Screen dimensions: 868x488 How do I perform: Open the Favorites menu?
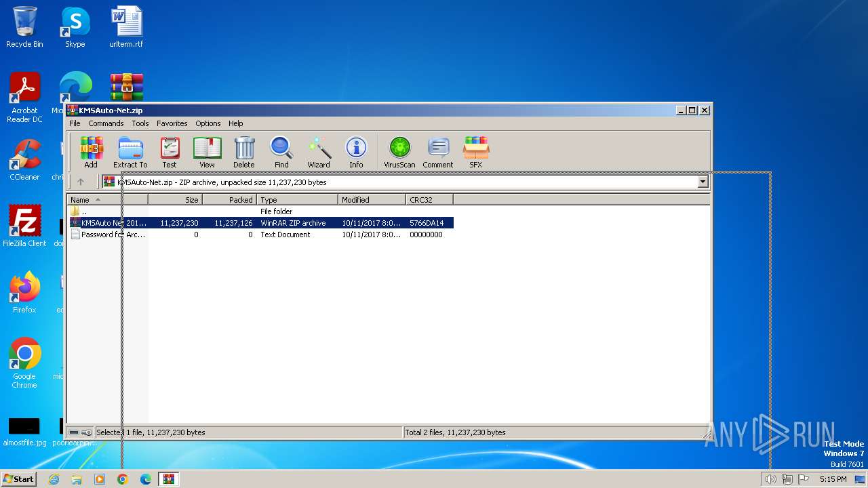172,123
